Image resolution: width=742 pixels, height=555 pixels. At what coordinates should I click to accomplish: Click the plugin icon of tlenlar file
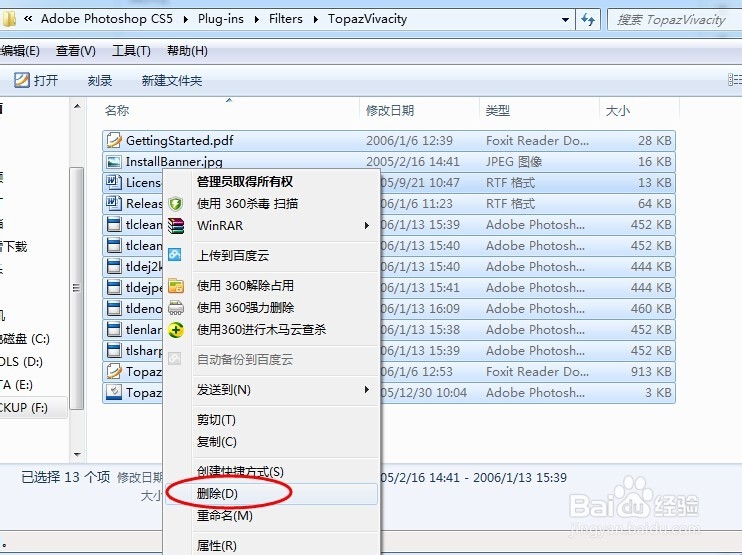click(114, 329)
